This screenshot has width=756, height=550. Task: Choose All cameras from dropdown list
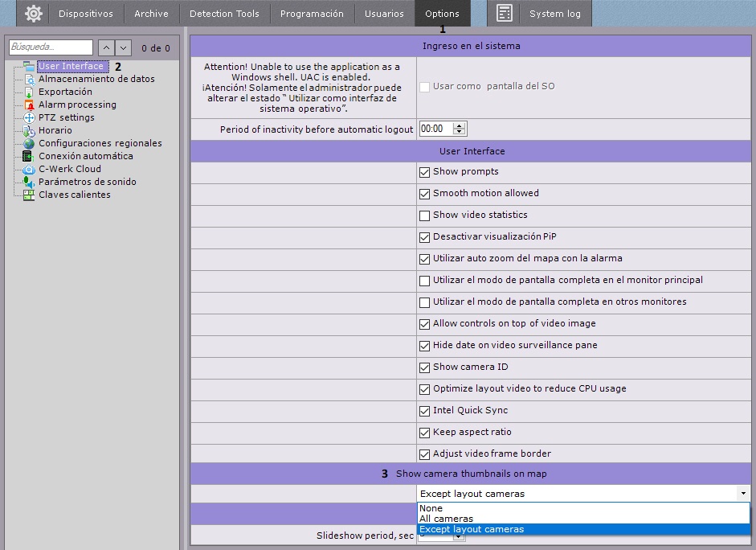point(446,519)
